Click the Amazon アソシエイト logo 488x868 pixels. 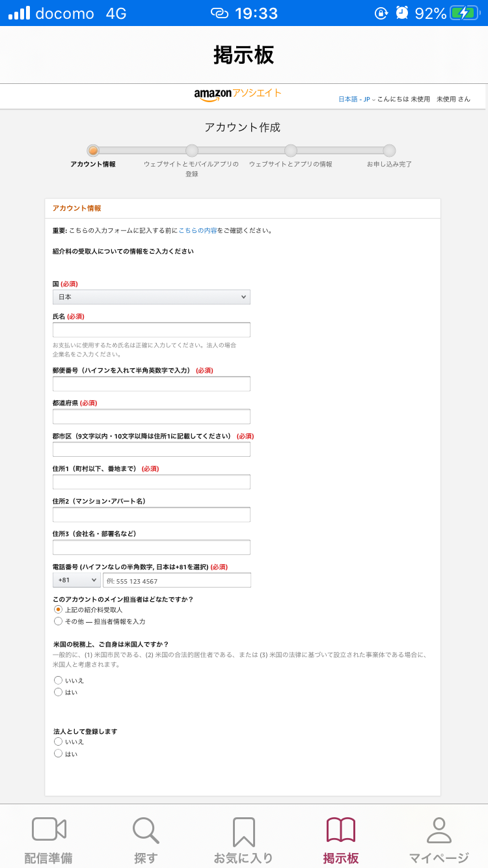pyautogui.click(x=237, y=94)
